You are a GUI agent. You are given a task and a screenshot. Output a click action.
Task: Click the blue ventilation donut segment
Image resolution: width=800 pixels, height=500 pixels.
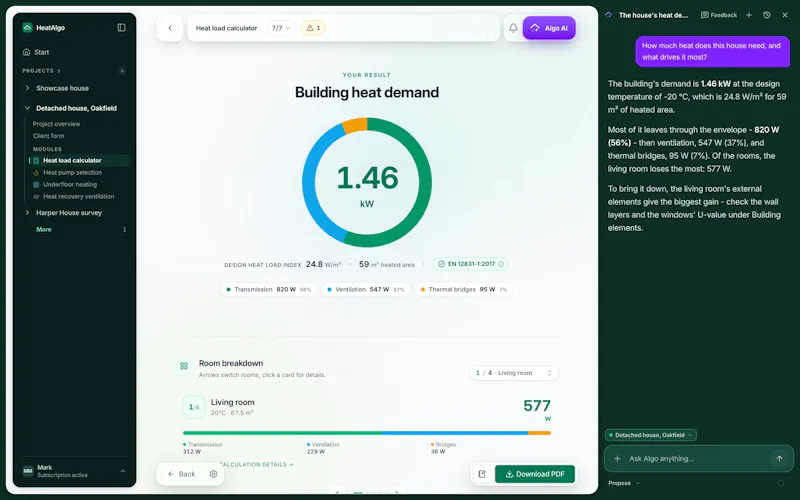[x=309, y=183]
